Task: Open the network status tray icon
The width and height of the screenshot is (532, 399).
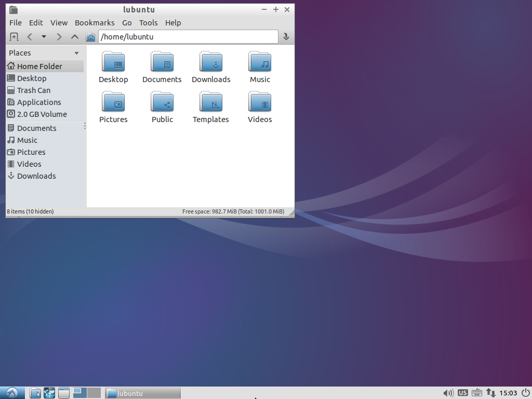Action: click(x=490, y=393)
